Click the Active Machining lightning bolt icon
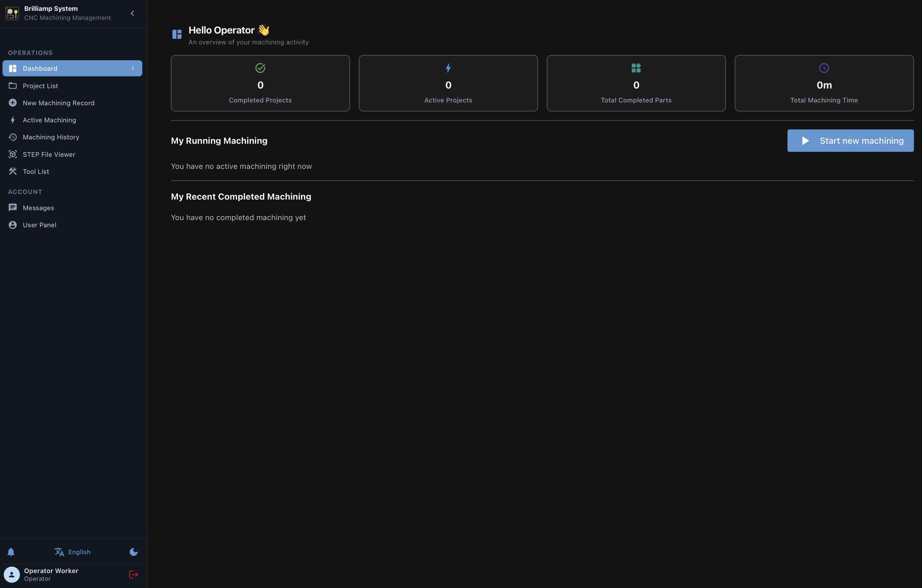922x588 pixels. [13, 120]
